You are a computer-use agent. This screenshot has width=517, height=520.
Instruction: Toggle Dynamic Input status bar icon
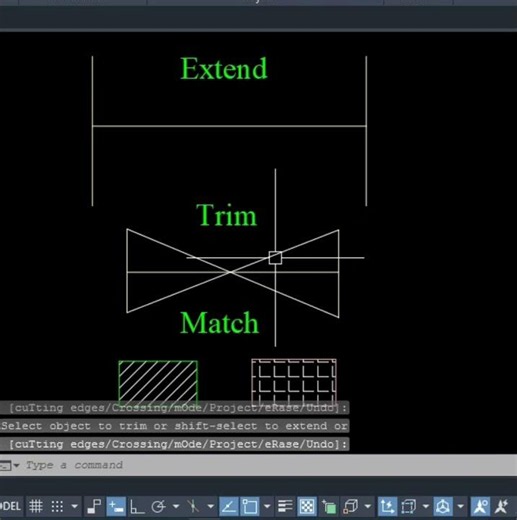116,507
